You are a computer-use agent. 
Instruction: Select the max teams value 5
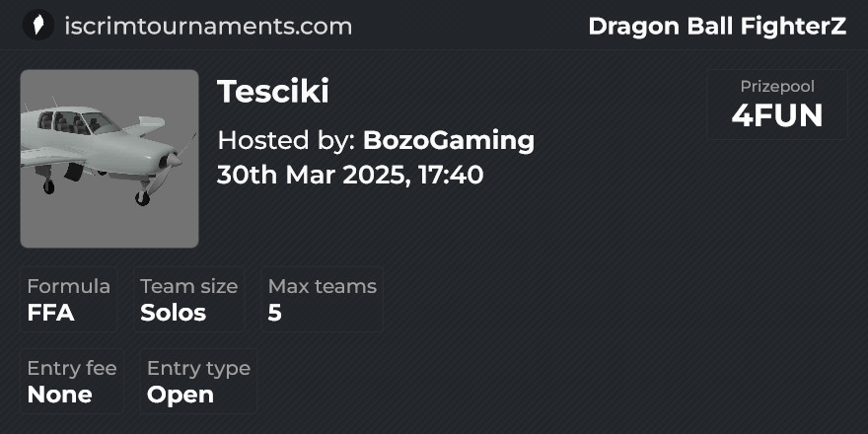tap(275, 314)
